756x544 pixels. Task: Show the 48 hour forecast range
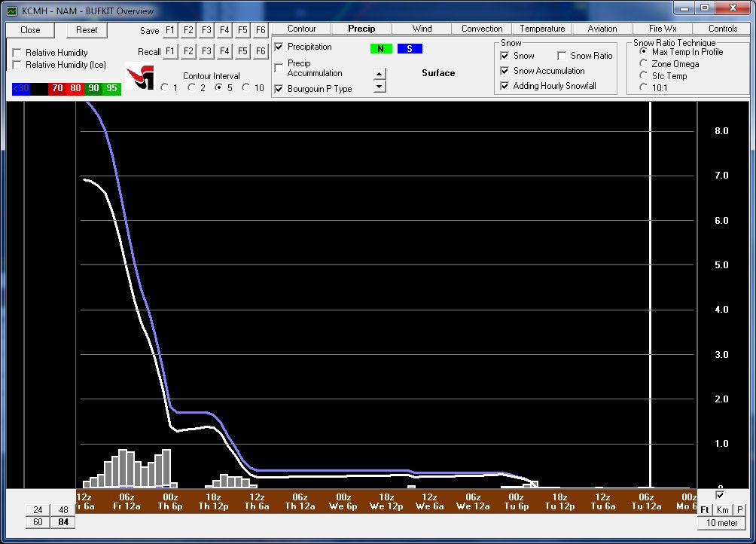(63, 510)
